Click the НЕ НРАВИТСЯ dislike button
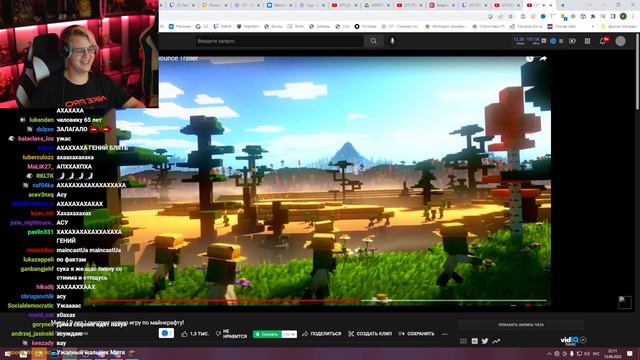 pos(231,333)
